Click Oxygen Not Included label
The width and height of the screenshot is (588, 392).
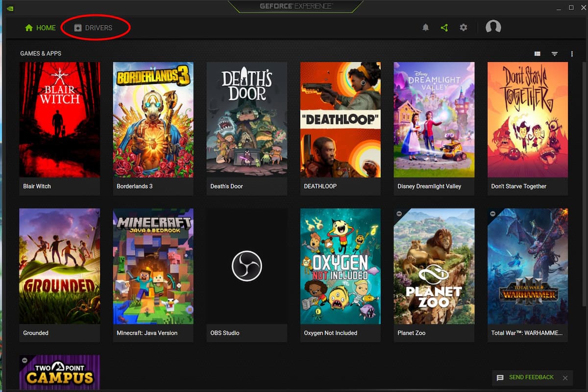coord(330,333)
